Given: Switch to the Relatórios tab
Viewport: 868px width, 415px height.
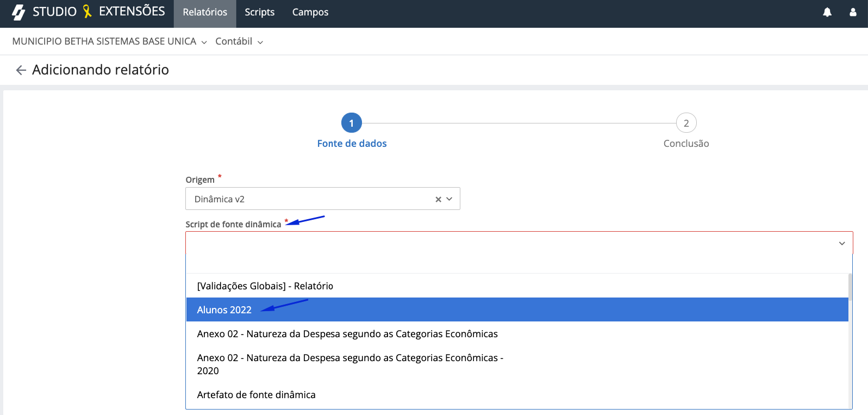Looking at the screenshot, I should (205, 14).
